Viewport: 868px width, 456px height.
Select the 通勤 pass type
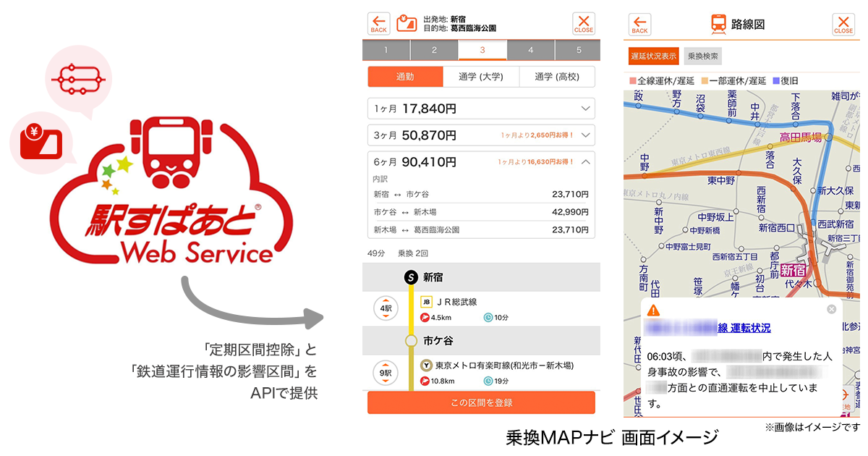(405, 77)
